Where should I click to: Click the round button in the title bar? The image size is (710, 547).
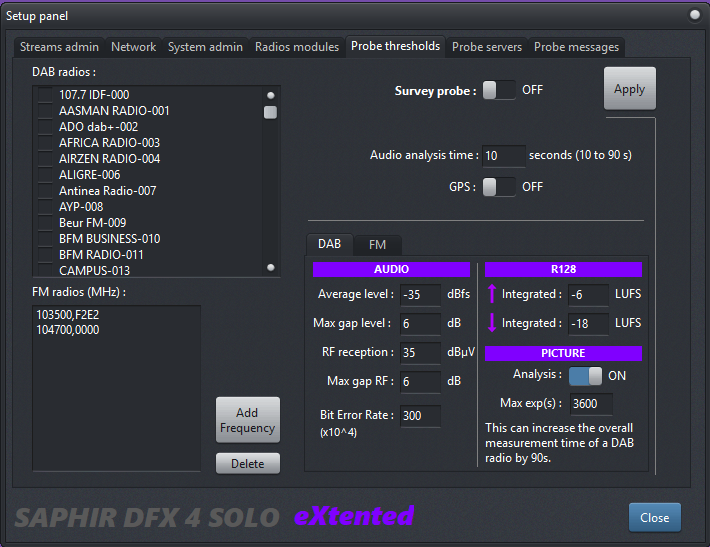point(695,15)
